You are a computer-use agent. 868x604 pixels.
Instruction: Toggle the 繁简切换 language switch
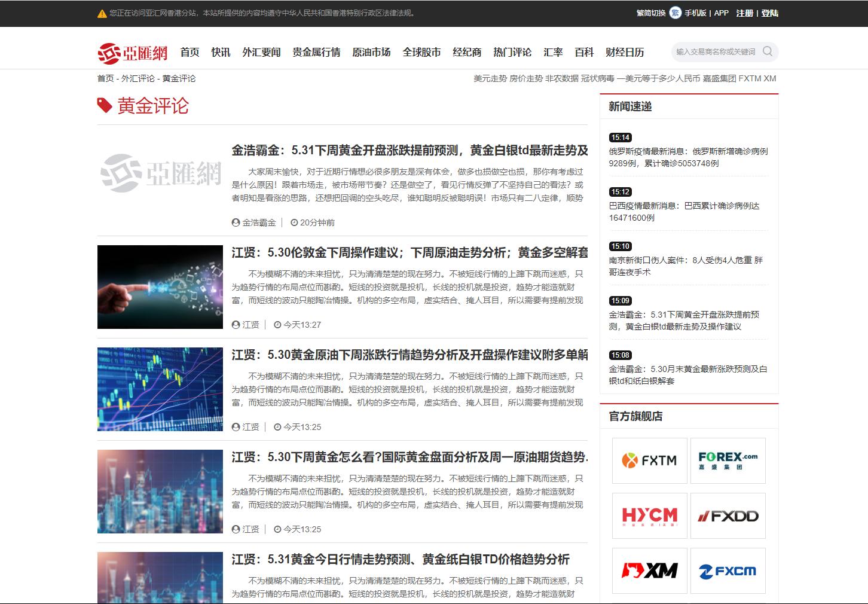coord(652,13)
